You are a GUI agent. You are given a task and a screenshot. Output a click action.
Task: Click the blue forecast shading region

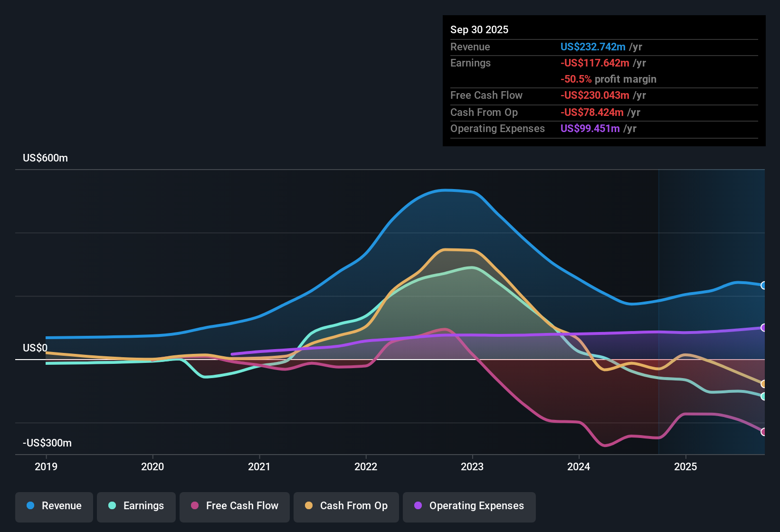click(713, 214)
